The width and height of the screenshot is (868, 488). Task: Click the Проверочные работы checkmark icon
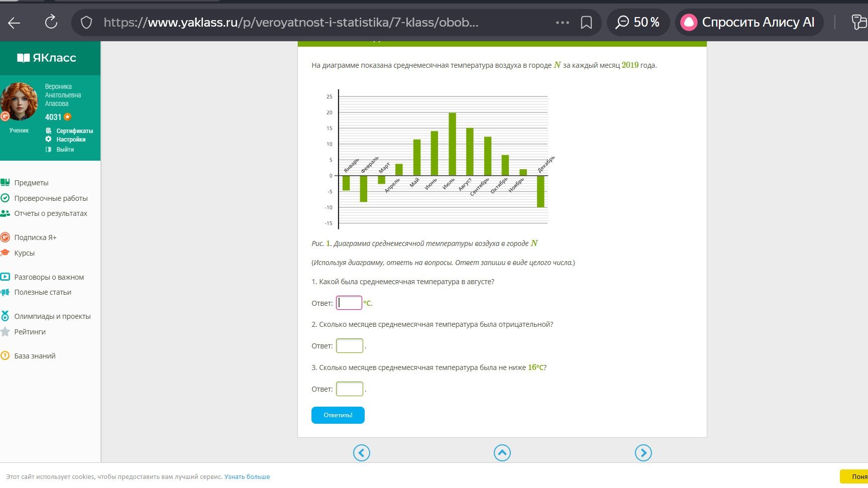[5, 198]
